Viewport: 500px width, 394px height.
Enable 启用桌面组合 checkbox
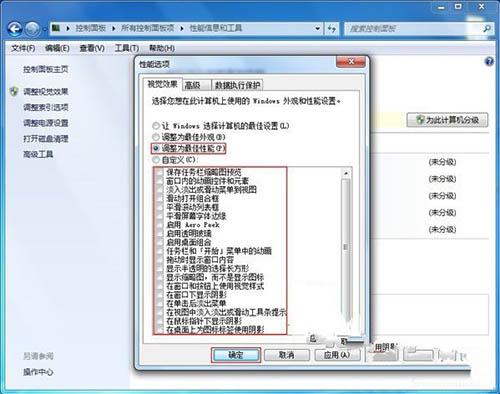tap(160, 242)
